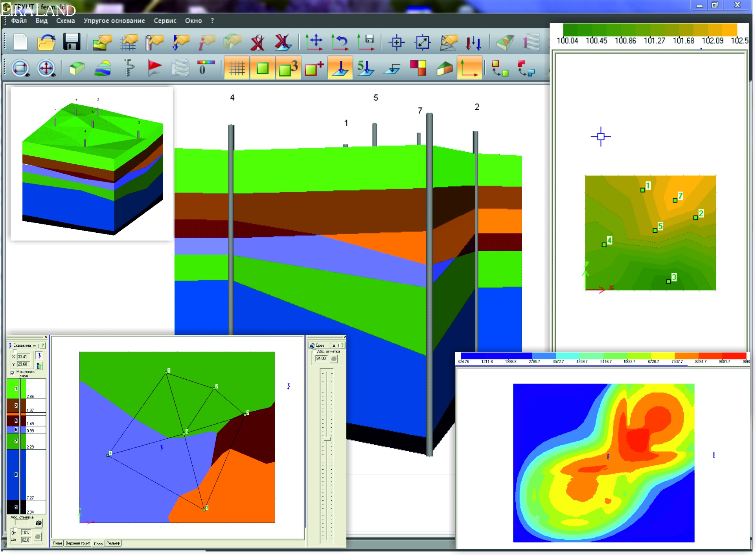Click the Срез vertical elevation slider handle
The image size is (756, 555).
pyautogui.click(x=327, y=439)
